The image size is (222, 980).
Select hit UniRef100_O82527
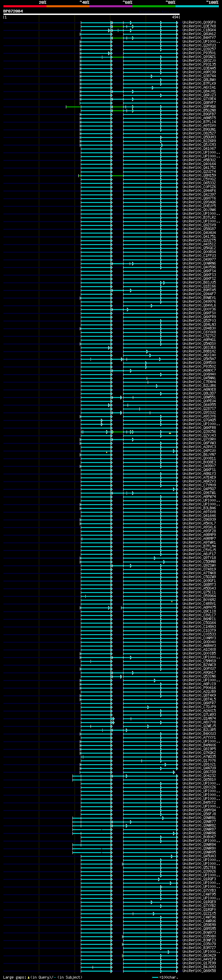(199, 133)
